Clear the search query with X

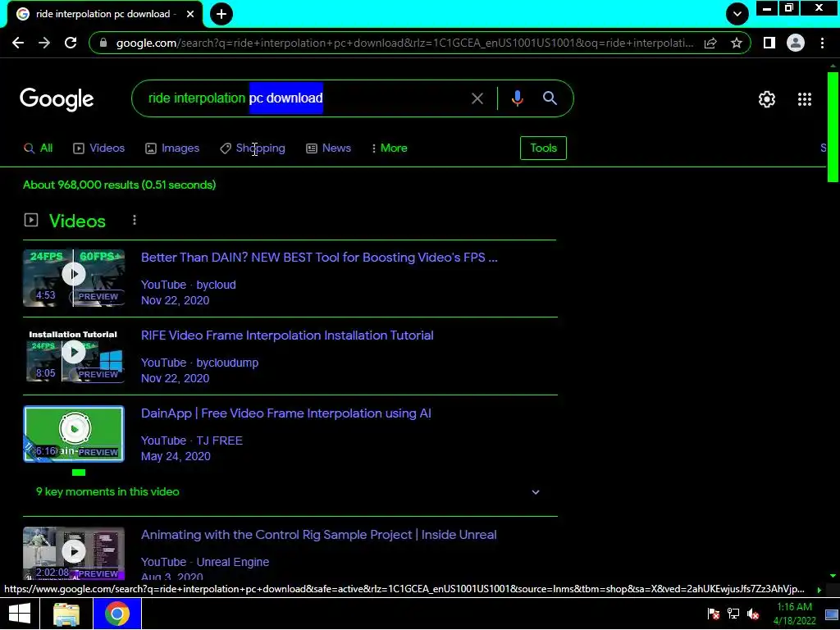tap(477, 98)
